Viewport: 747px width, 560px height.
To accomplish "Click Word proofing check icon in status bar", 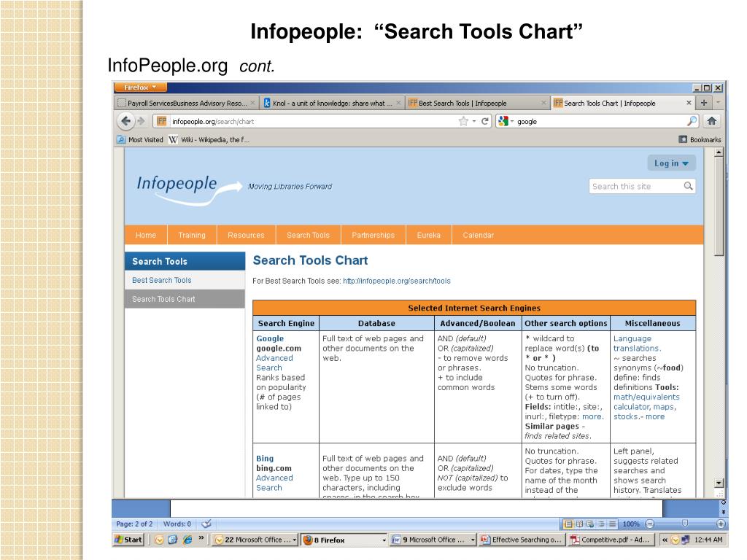I will tap(206, 524).
